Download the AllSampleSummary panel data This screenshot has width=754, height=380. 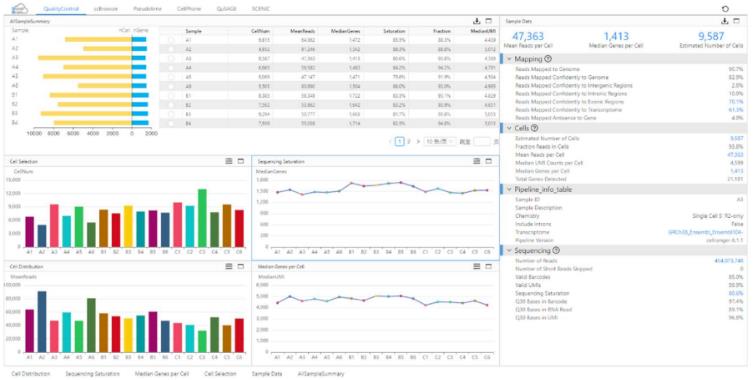click(477, 21)
